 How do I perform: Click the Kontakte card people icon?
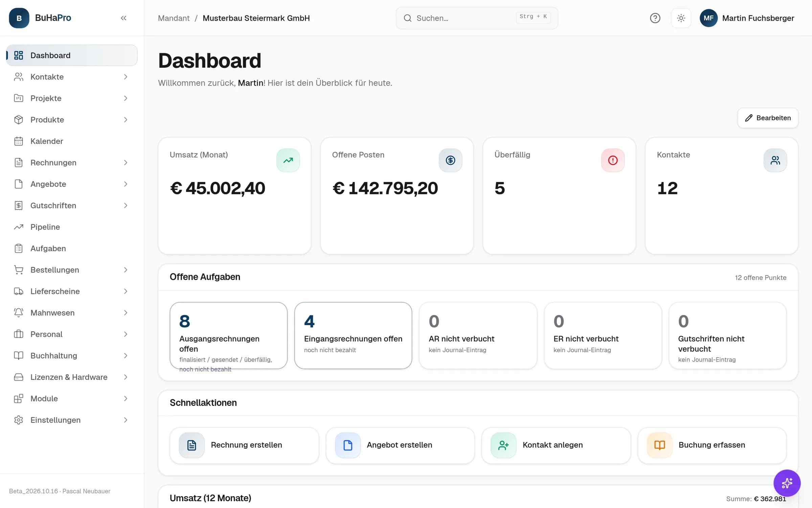(x=775, y=160)
